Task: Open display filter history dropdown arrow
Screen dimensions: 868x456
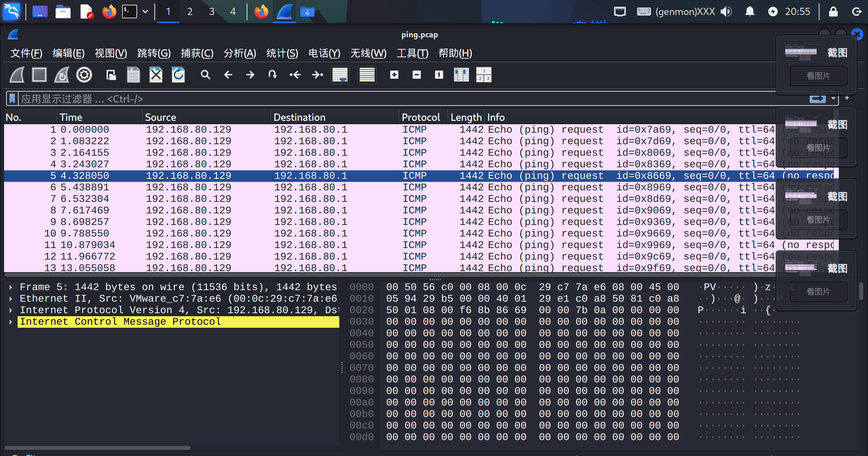Action: pos(833,99)
